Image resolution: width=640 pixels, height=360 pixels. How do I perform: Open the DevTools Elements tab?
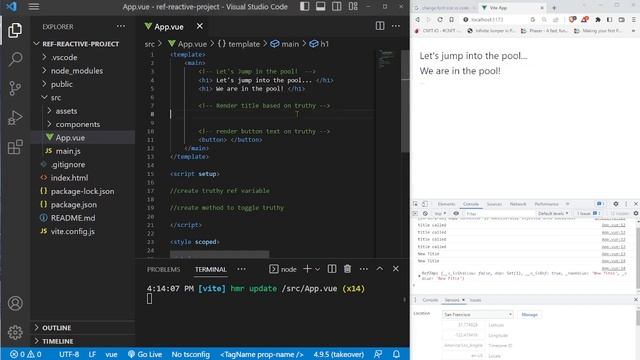click(x=446, y=204)
